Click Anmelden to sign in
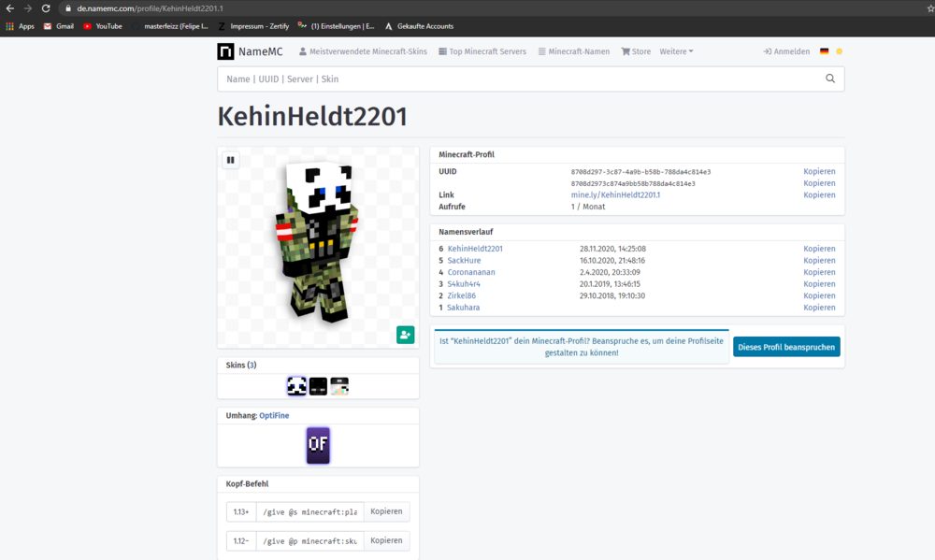Viewport: 935px width, 560px height. click(786, 51)
